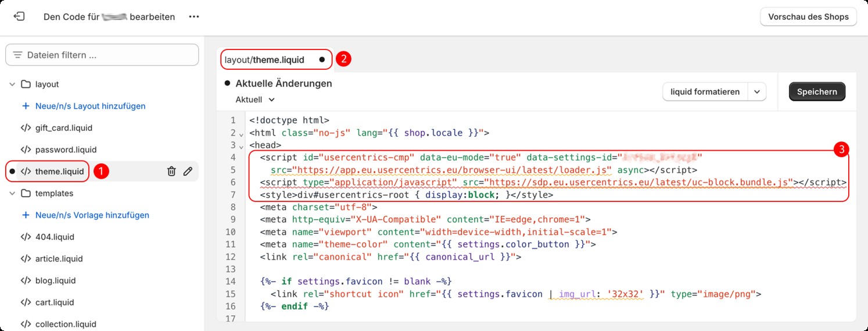Delete theme.liquid with trash icon

click(x=171, y=171)
